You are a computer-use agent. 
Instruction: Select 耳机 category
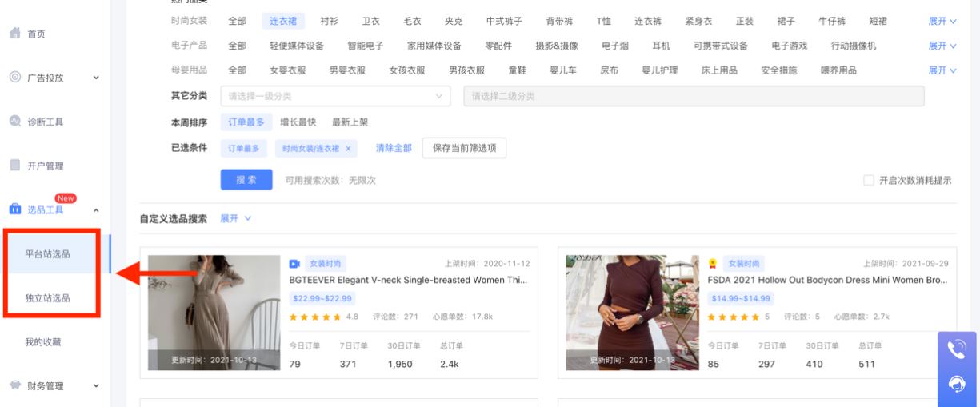662,46
